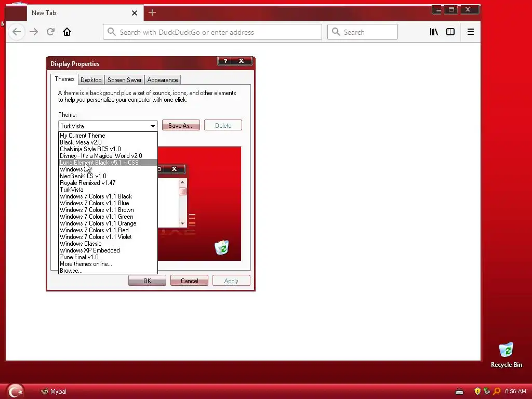The image size is (532, 399).
Task: Confirm with the OK button
Action: 147,281
